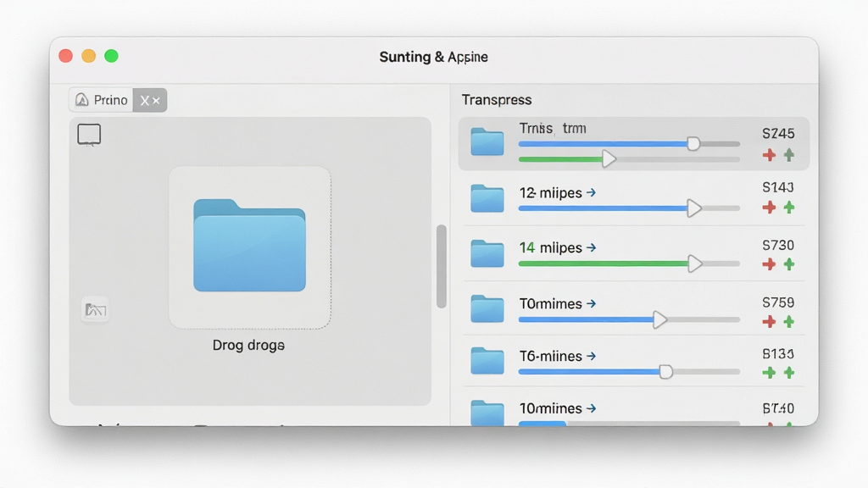Click the Drog drogs label

point(248,346)
